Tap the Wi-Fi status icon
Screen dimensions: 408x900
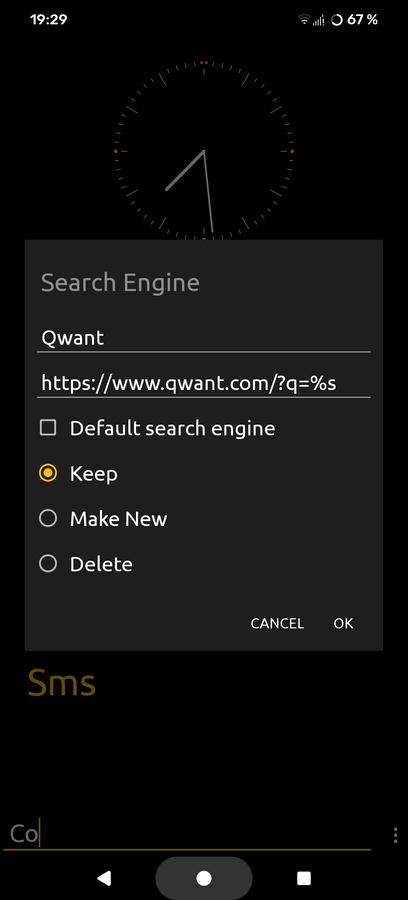click(x=304, y=20)
